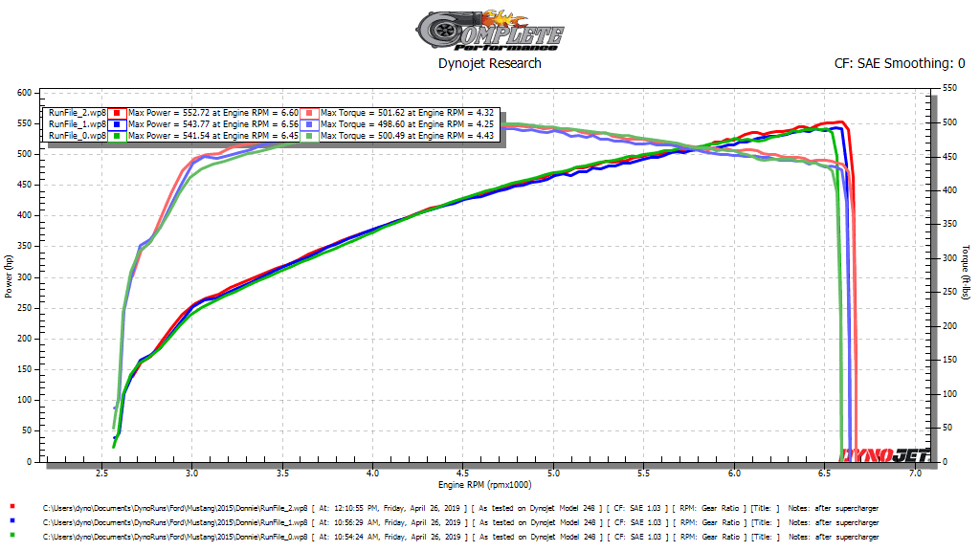Click the Complete Performance turbo logo
This screenshot has height=551, width=980.
489,31
